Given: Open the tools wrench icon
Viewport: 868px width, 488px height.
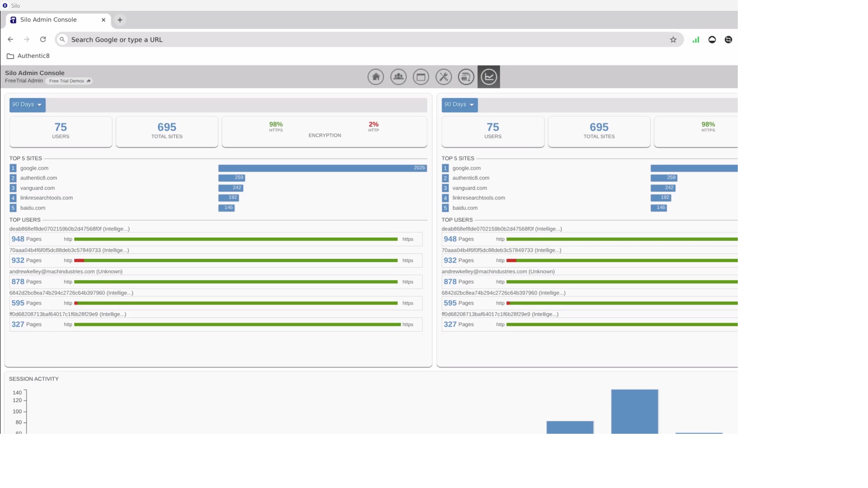Looking at the screenshot, I should [x=443, y=77].
